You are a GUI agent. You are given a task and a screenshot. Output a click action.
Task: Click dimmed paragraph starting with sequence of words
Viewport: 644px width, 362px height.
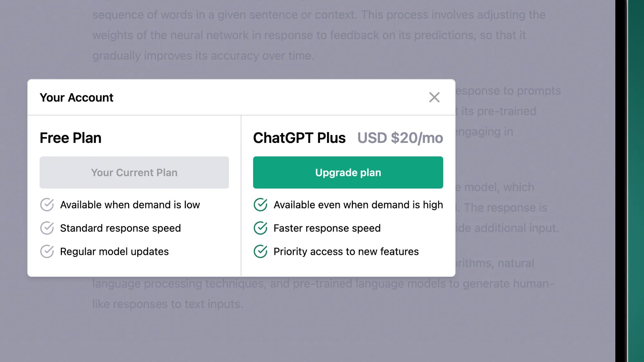(319, 35)
